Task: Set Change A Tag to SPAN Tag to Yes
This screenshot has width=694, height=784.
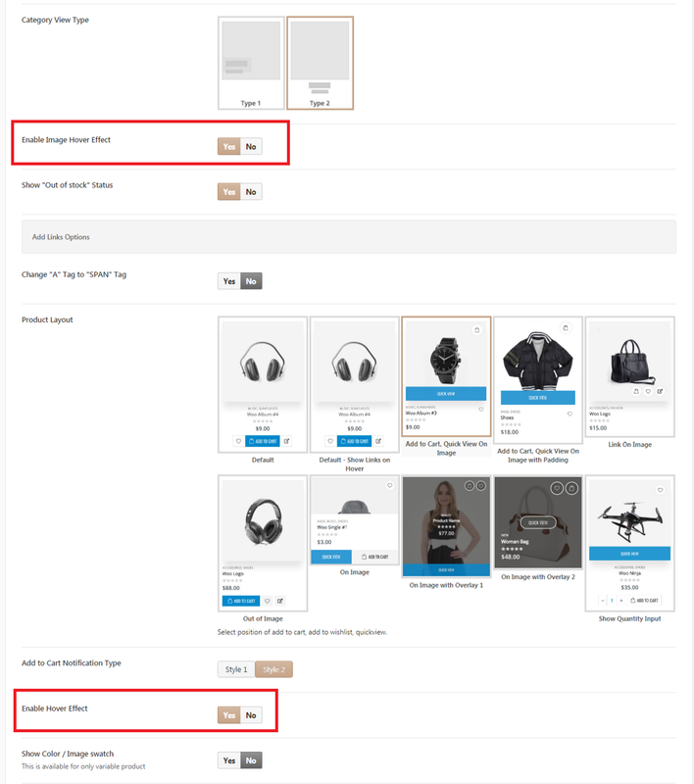Action: [229, 281]
